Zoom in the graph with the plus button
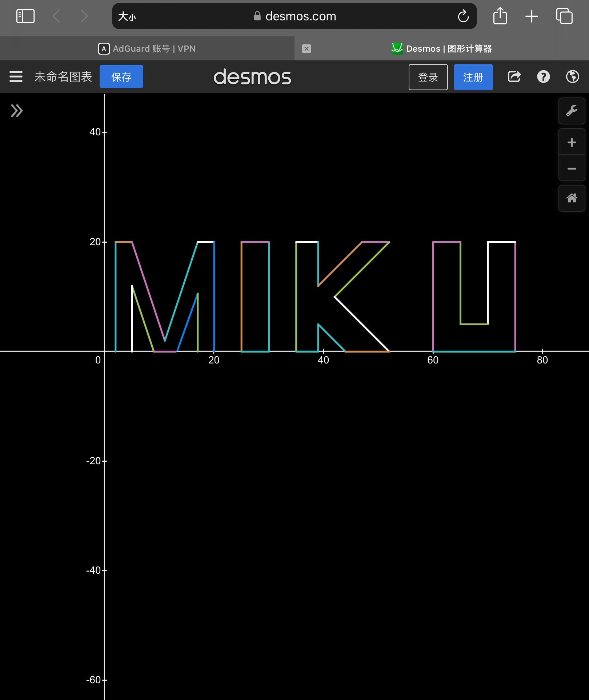589x700 pixels. point(572,142)
